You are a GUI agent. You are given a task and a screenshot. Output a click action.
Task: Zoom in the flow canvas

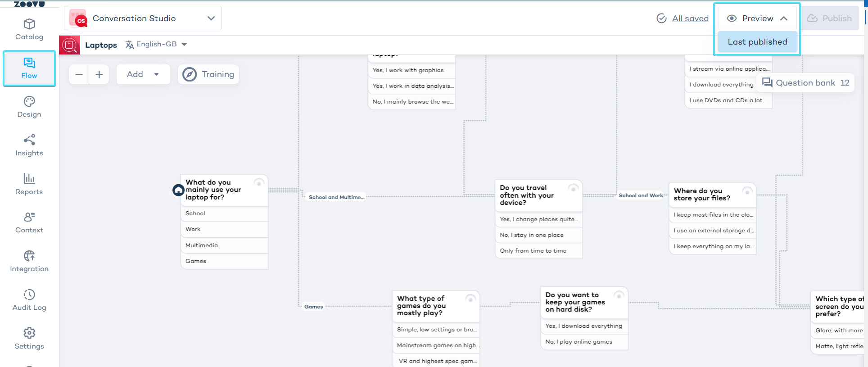(99, 74)
